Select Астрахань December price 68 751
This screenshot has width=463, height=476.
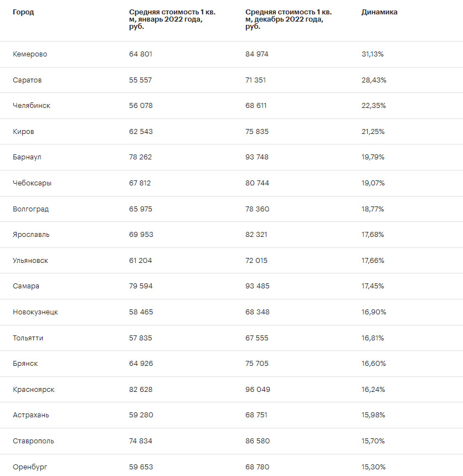tap(256, 415)
